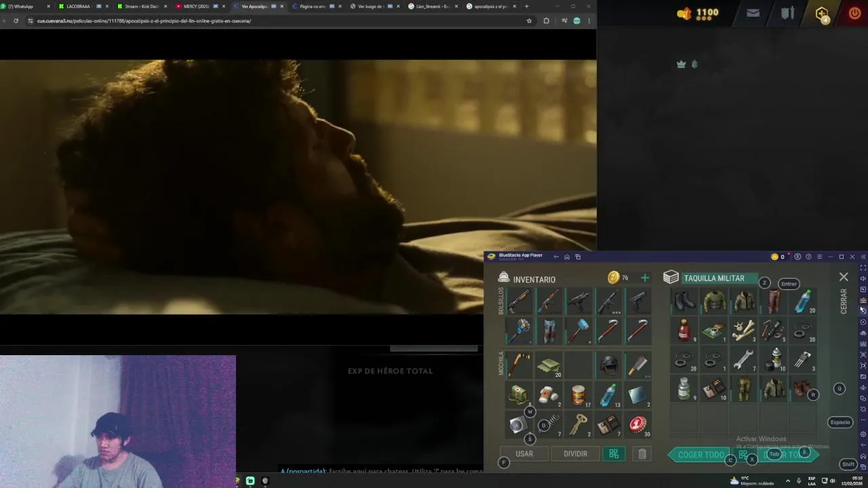This screenshot has width=868, height=488.
Task: Select the canned food with count 17
Action: click(578, 395)
